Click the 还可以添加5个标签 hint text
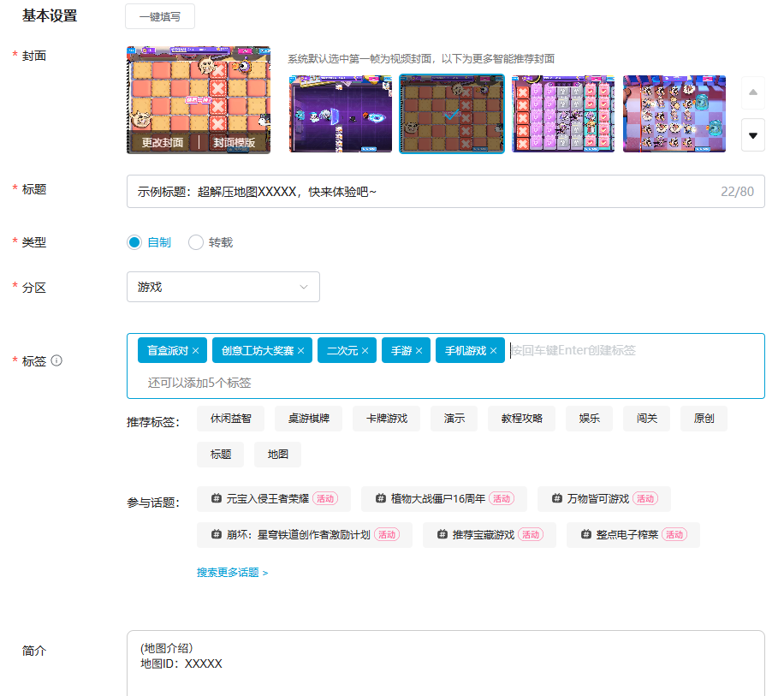Image resolution: width=784 pixels, height=696 pixels. pos(199,383)
